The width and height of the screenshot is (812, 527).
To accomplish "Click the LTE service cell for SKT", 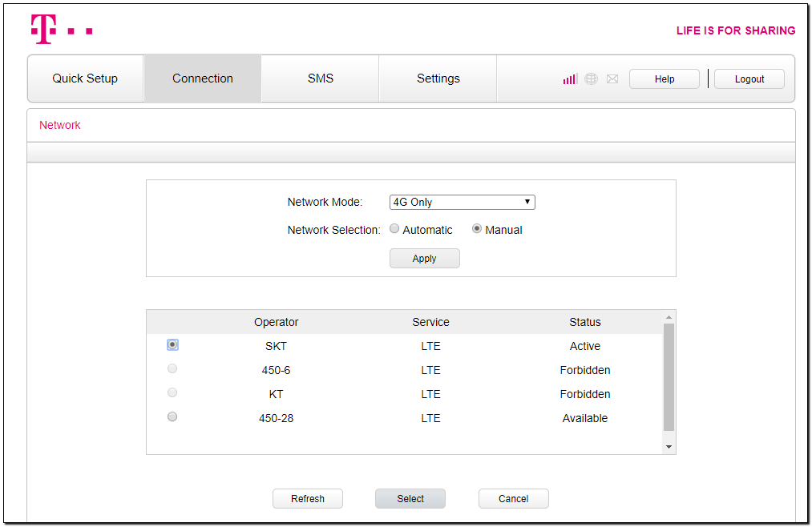I will (x=431, y=346).
